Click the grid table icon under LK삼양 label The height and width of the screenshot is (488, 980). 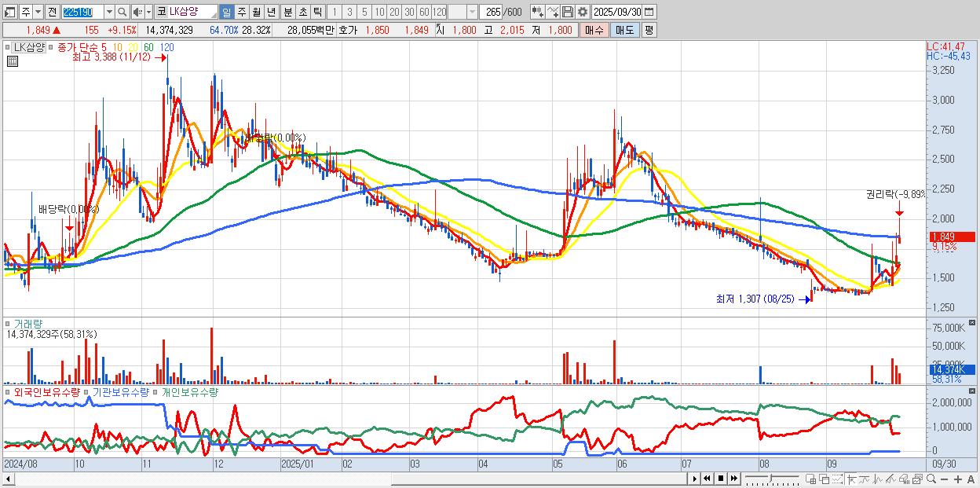pos(13,61)
